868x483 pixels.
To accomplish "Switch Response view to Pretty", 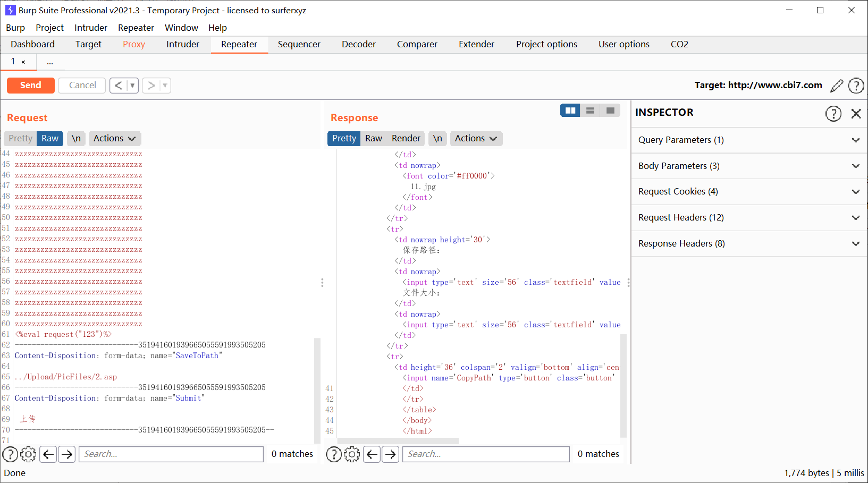I will pos(344,139).
